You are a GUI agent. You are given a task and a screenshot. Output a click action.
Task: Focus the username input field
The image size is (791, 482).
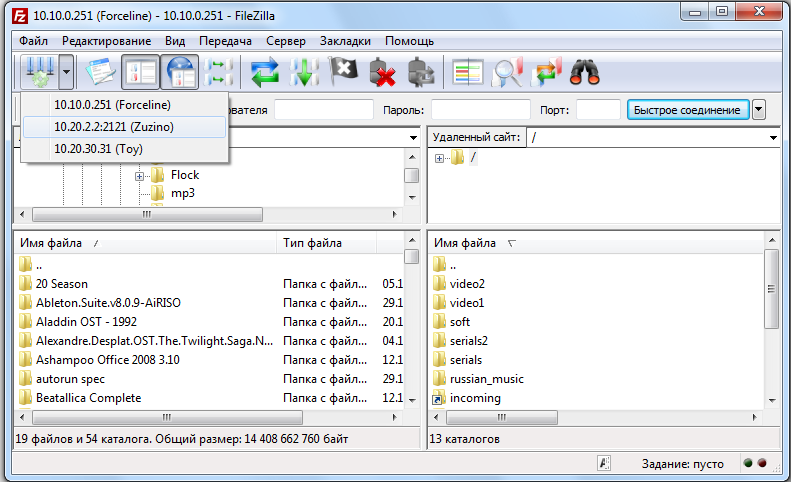(x=323, y=110)
